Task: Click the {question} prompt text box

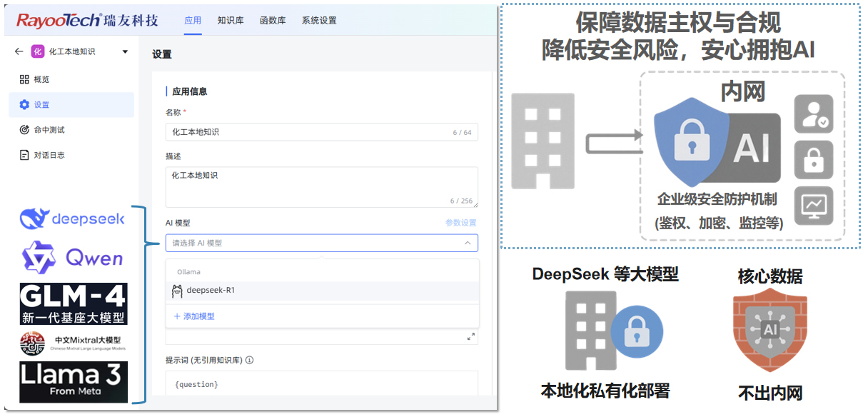Action: coord(321,384)
